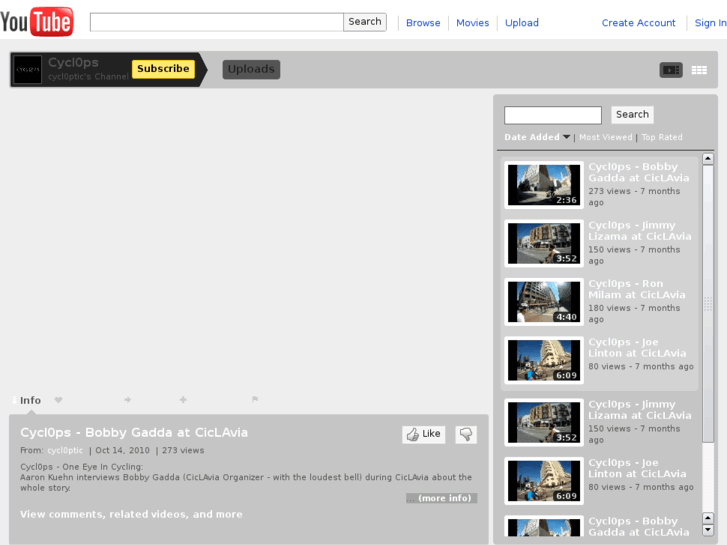Click the bottom scroll down arrow in video list
The image size is (727, 545).
pyautogui.click(x=708, y=529)
